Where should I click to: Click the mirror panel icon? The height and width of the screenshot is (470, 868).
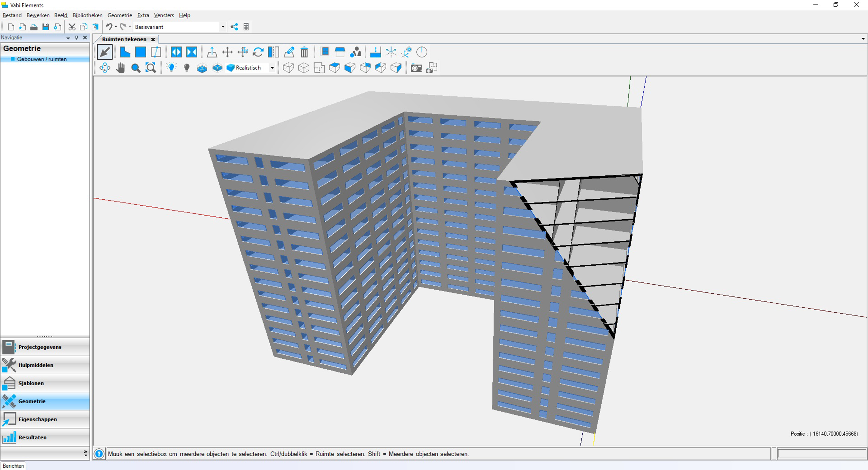pos(273,52)
